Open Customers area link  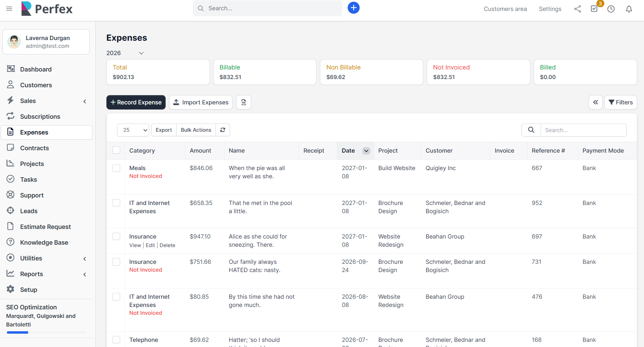(505, 9)
